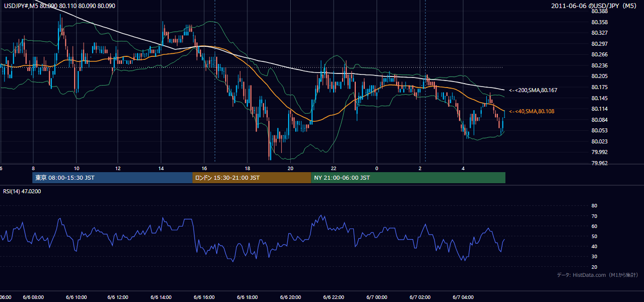
Task: Click the 40,SMA,80.108 moving average label
Action: (532, 111)
